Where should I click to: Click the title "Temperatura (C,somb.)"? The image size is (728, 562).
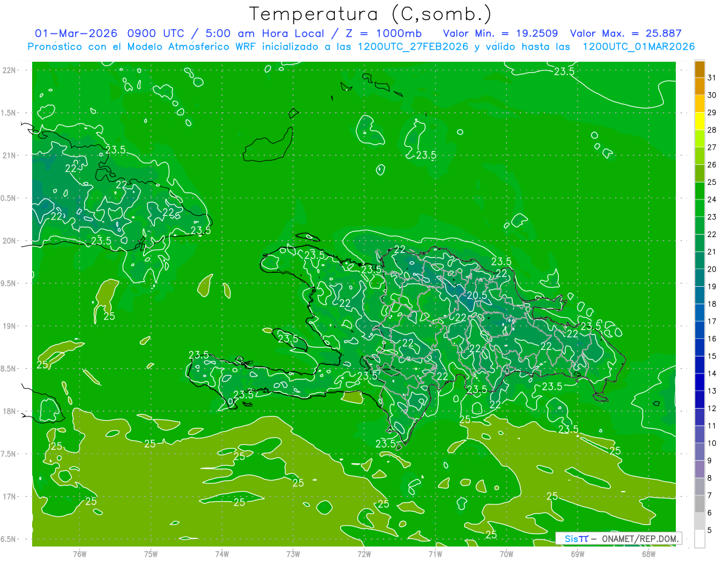370,14
